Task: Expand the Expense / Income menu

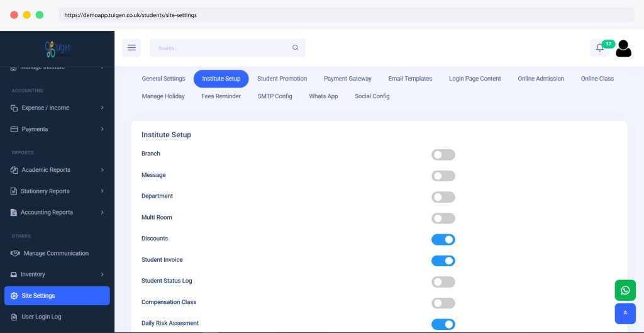Action: tap(57, 108)
